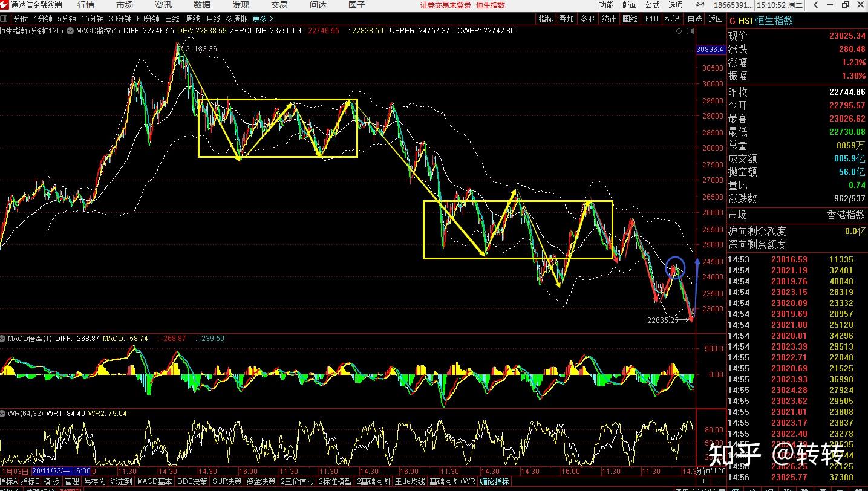Click the 返回 return button

(715, 19)
